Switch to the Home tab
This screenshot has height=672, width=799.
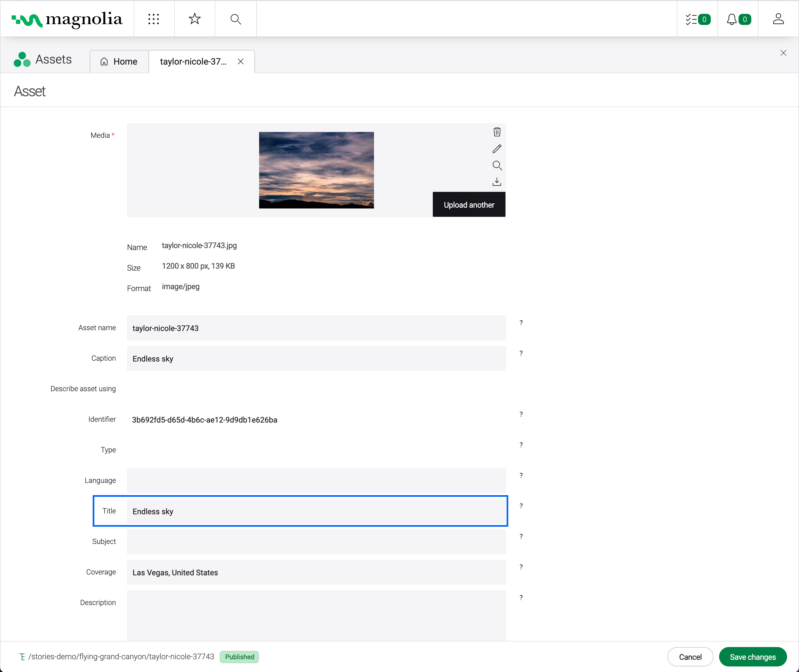point(119,61)
